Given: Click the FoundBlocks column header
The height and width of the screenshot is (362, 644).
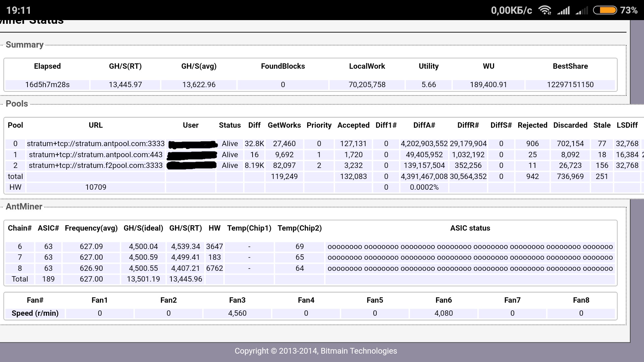Looking at the screenshot, I should tap(283, 66).
